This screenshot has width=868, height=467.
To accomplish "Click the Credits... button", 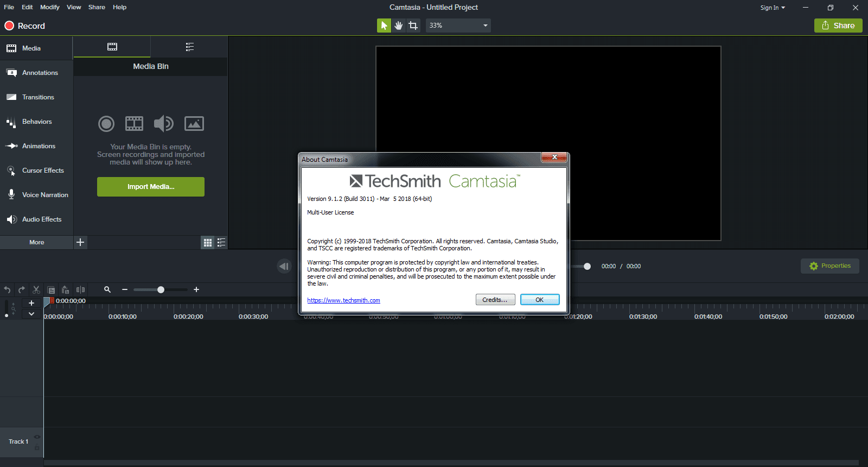I will click(495, 300).
